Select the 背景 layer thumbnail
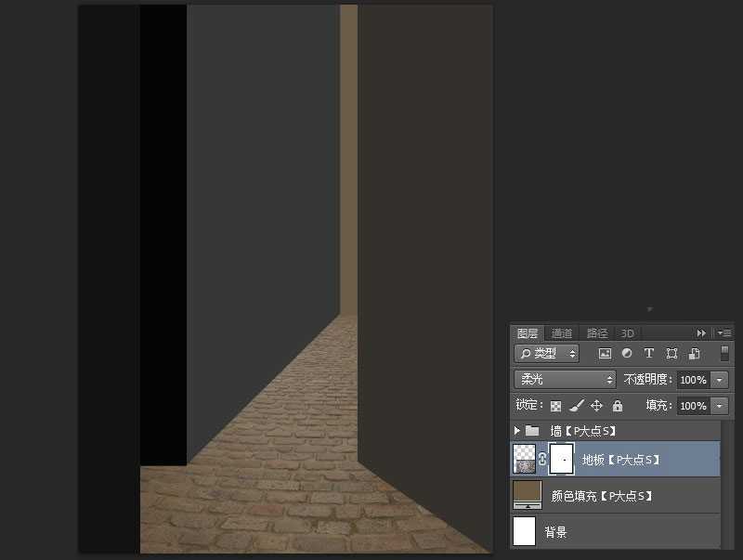The width and height of the screenshot is (743, 560). point(525,532)
